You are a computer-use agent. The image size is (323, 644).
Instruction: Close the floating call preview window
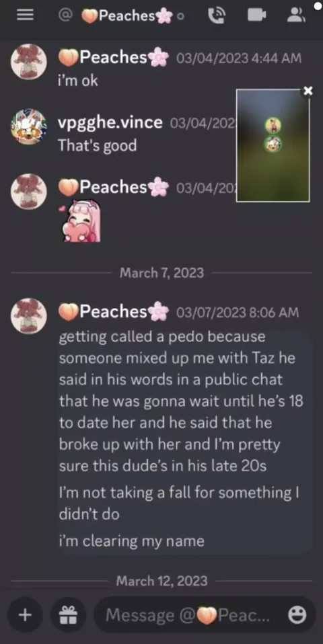click(x=308, y=91)
